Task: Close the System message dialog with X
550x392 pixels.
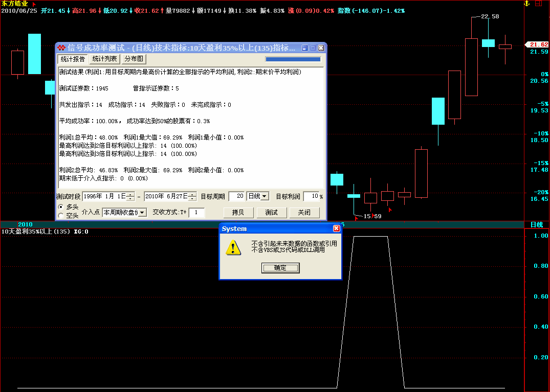Action: pyautogui.click(x=336, y=229)
